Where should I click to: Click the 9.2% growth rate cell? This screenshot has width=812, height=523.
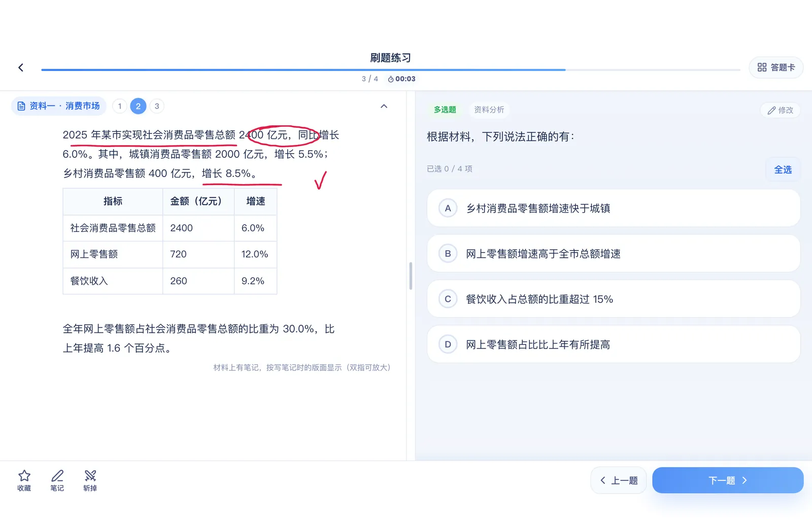[255, 281]
